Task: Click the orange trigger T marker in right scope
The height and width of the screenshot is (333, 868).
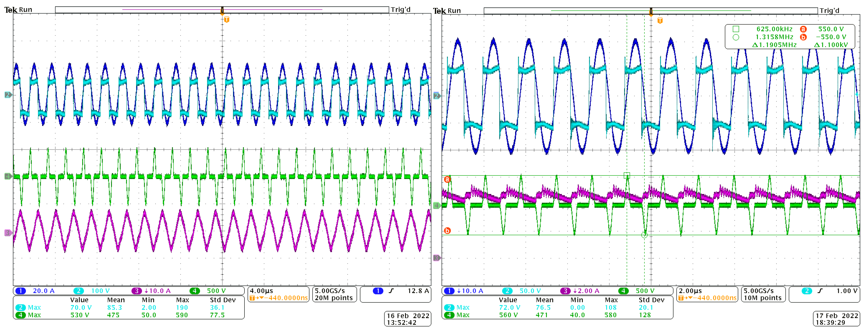Action: pos(660,21)
